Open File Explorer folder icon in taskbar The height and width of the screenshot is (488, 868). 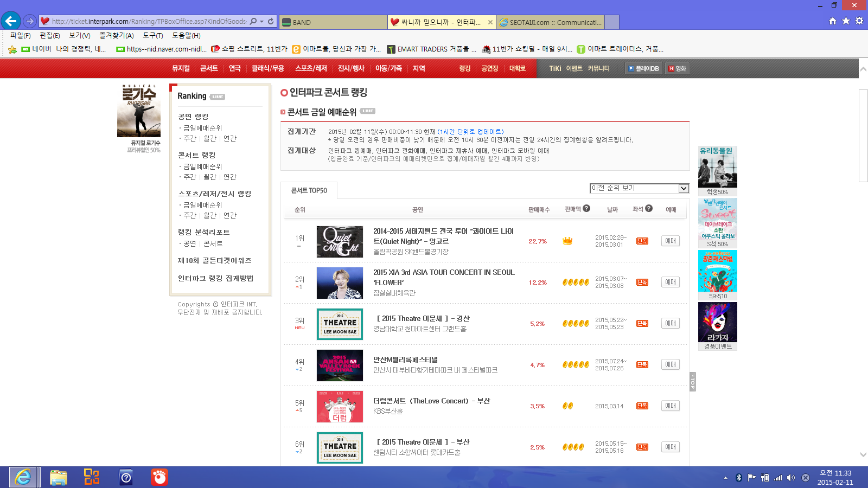pos(58,477)
